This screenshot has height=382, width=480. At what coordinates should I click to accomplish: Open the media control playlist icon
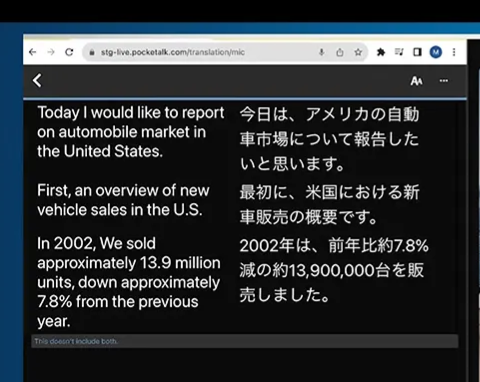[399, 52]
